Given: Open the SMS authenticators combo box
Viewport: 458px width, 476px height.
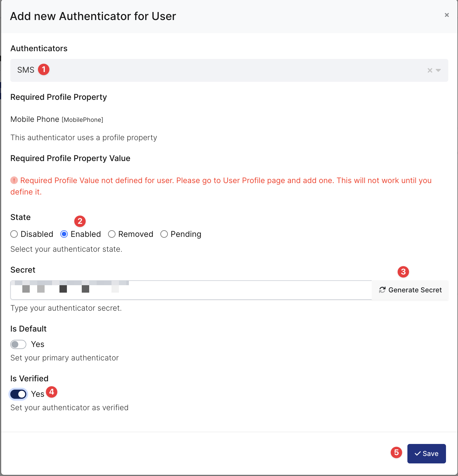Looking at the screenshot, I should (x=229, y=70).
